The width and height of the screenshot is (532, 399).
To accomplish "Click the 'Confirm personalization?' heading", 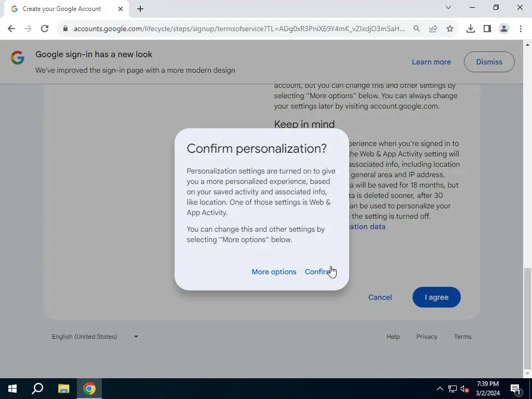I will pos(257,149).
